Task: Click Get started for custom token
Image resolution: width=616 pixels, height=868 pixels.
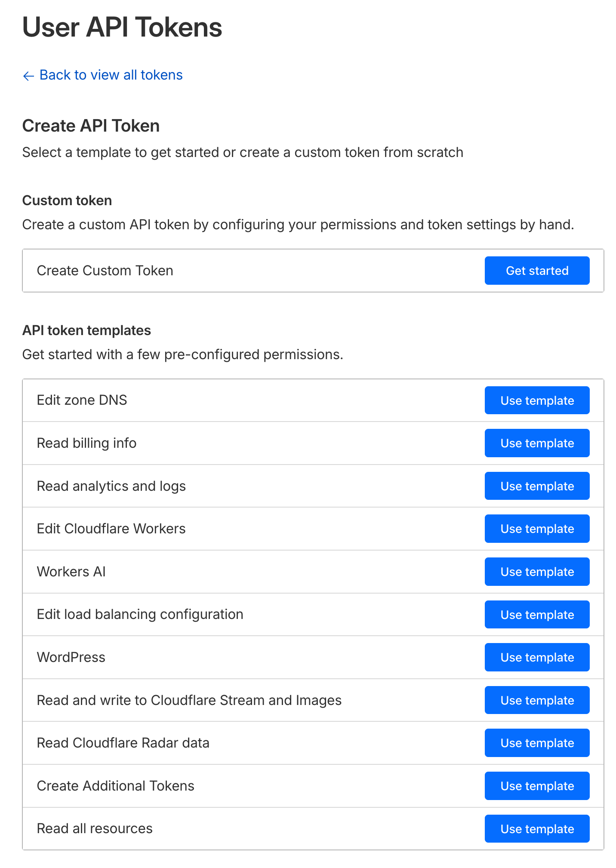Action: 537,271
